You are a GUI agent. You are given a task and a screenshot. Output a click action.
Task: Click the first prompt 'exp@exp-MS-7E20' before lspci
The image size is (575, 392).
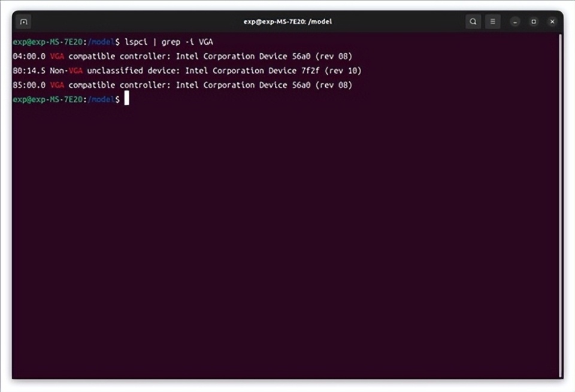coord(48,42)
